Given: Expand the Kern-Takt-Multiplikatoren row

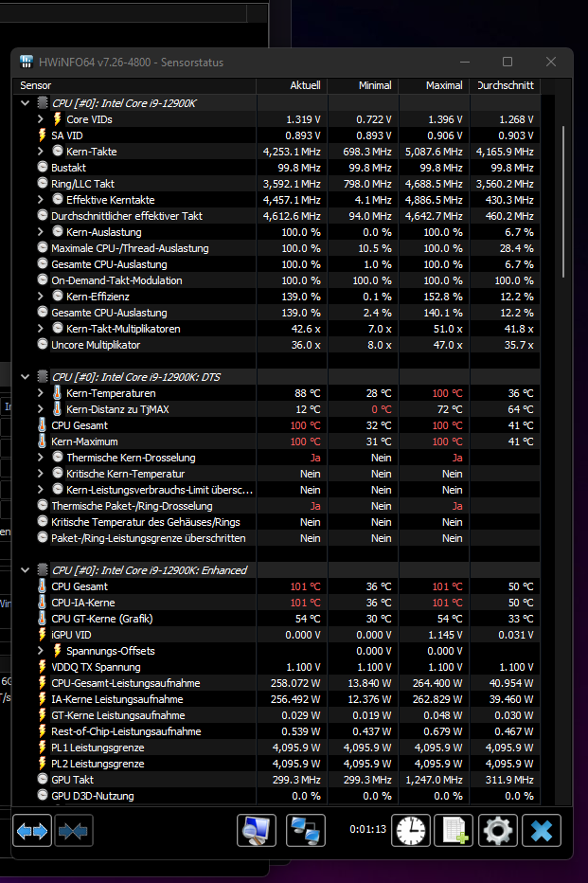Looking at the screenshot, I should point(41,329).
